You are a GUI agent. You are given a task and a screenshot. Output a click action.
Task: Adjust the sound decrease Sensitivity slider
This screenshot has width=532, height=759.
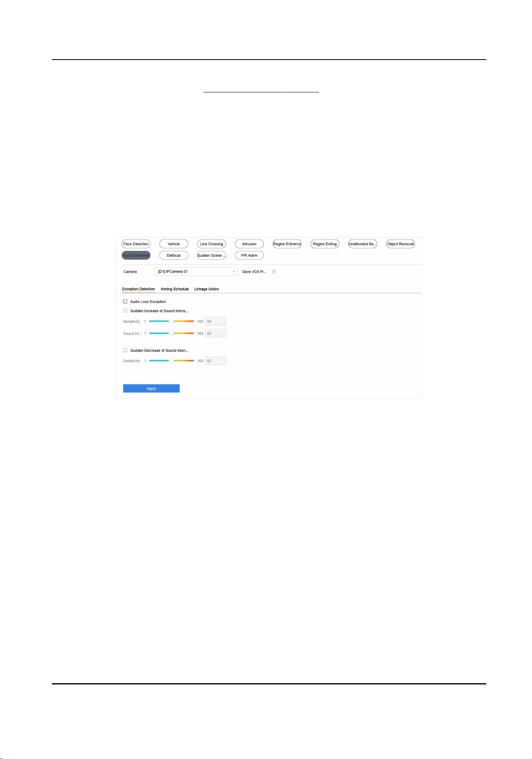(x=171, y=361)
